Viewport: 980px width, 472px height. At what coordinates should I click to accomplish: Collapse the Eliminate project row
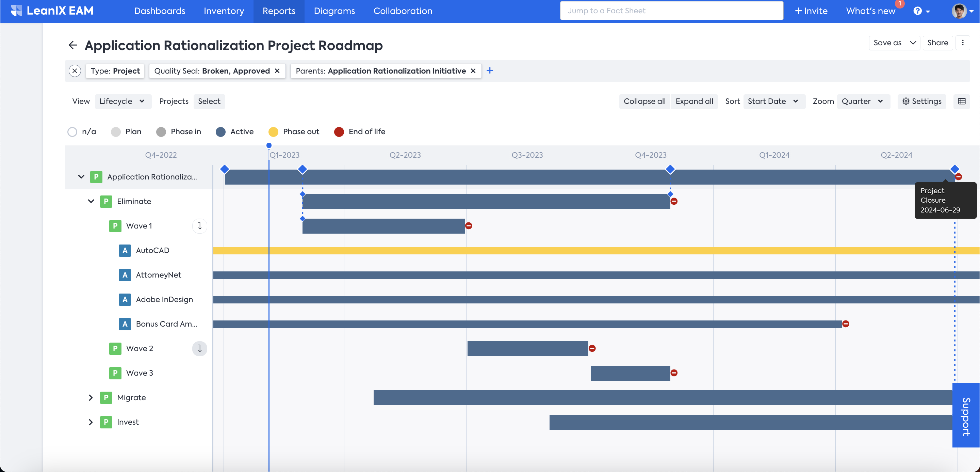coord(91,201)
